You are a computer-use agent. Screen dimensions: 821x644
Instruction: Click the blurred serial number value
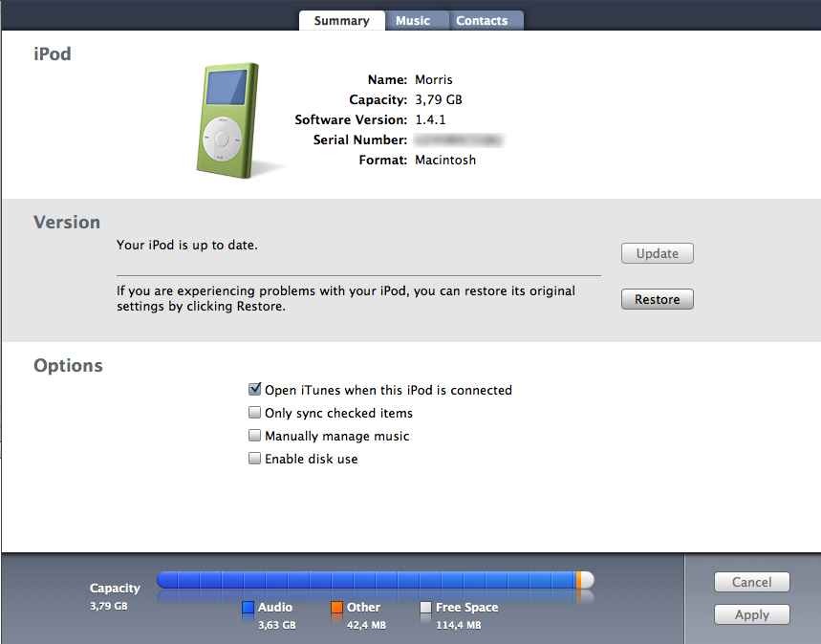click(x=459, y=140)
